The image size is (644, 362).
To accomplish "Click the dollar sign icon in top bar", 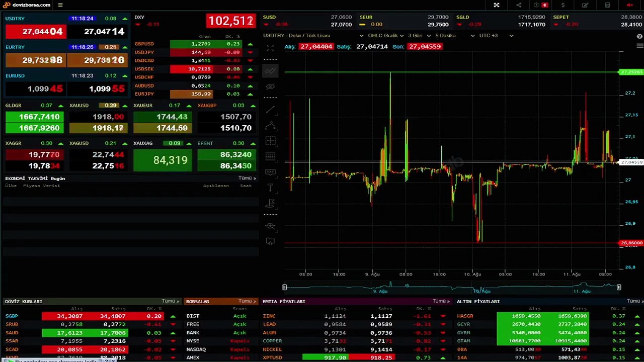I will coord(563,5).
